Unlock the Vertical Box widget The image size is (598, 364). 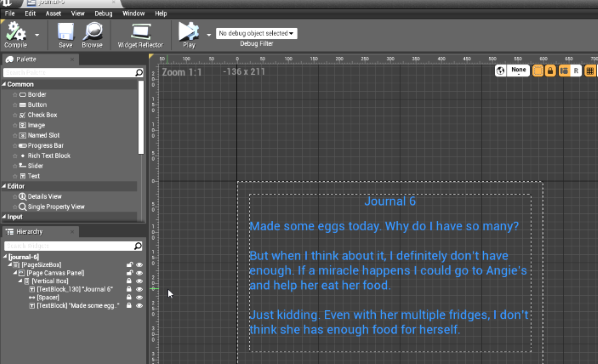click(x=129, y=281)
